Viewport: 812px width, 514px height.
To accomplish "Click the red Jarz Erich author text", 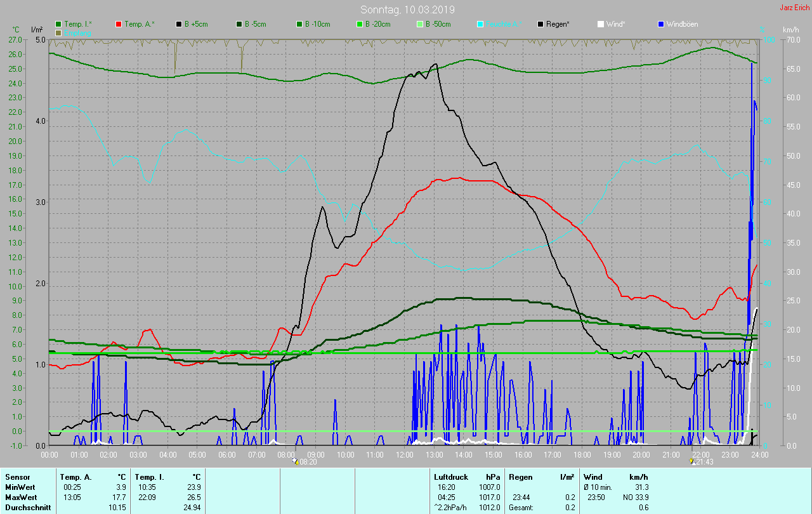I will (794, 8).
